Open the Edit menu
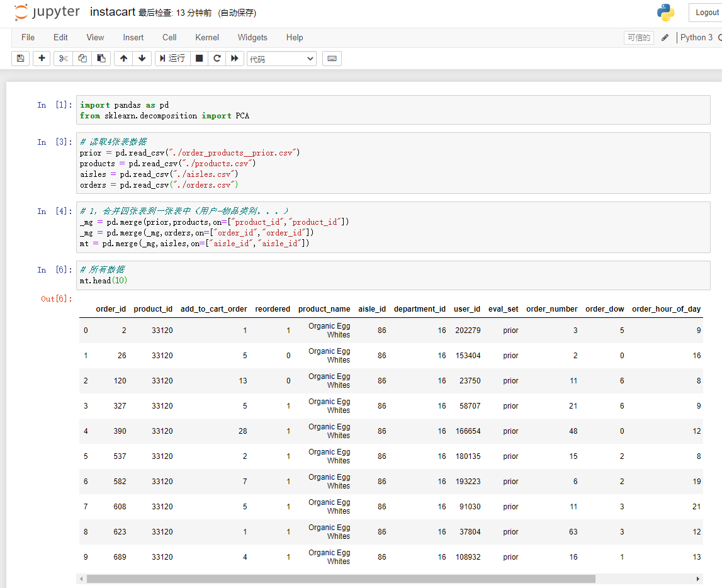This screenshot has width=722, height=588. point(60,38)
